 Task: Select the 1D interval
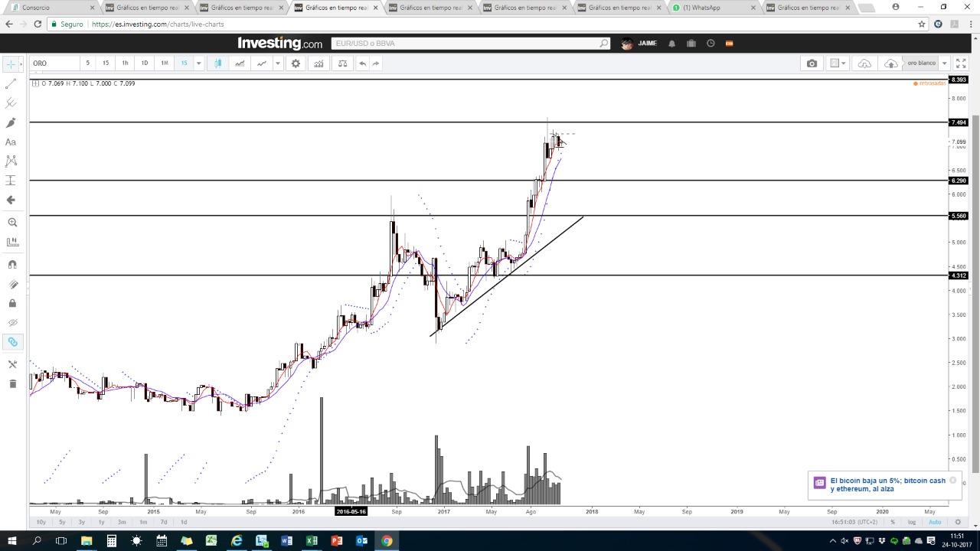click(144, 64)
